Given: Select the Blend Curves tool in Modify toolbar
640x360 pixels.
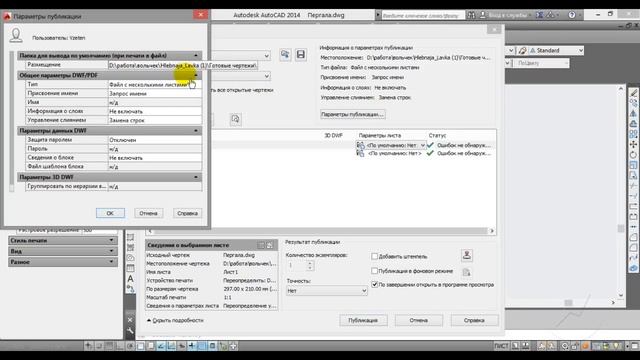Looking at the screenshot, I should pos(633,258).
